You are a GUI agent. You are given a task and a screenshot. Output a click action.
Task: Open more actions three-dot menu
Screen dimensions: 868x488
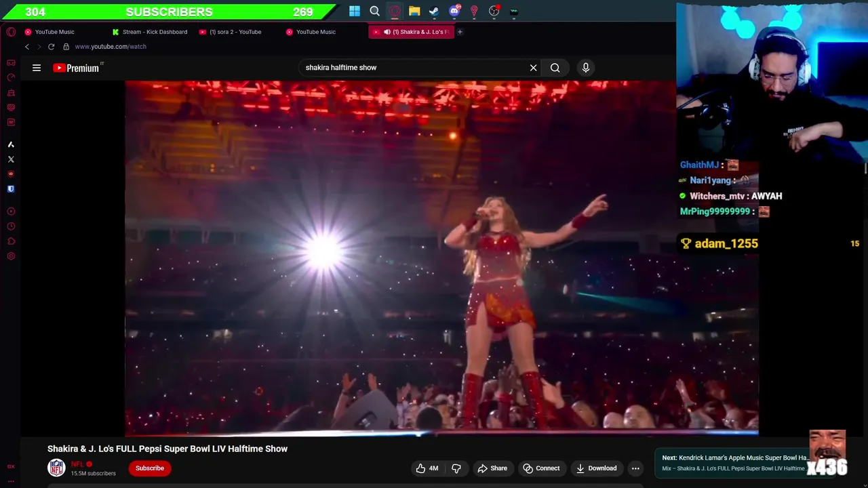pos(635,468)
